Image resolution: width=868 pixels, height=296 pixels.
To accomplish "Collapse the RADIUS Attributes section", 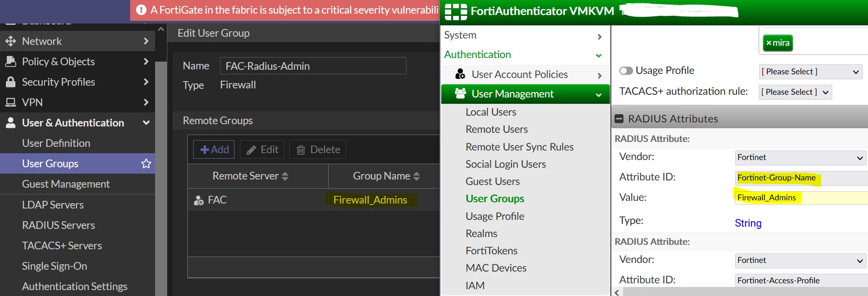I will tap(619, 119).
